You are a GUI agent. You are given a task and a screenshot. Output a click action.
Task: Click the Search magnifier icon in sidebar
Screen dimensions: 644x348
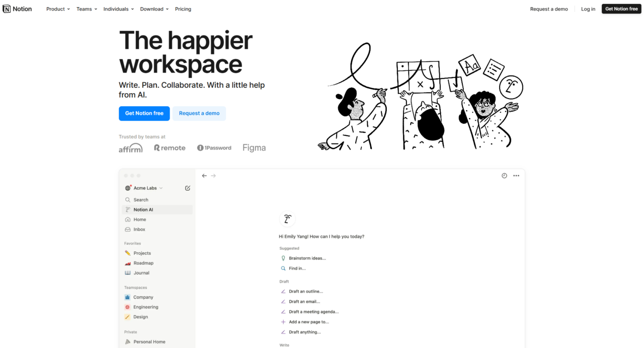(x=128, y=200)
